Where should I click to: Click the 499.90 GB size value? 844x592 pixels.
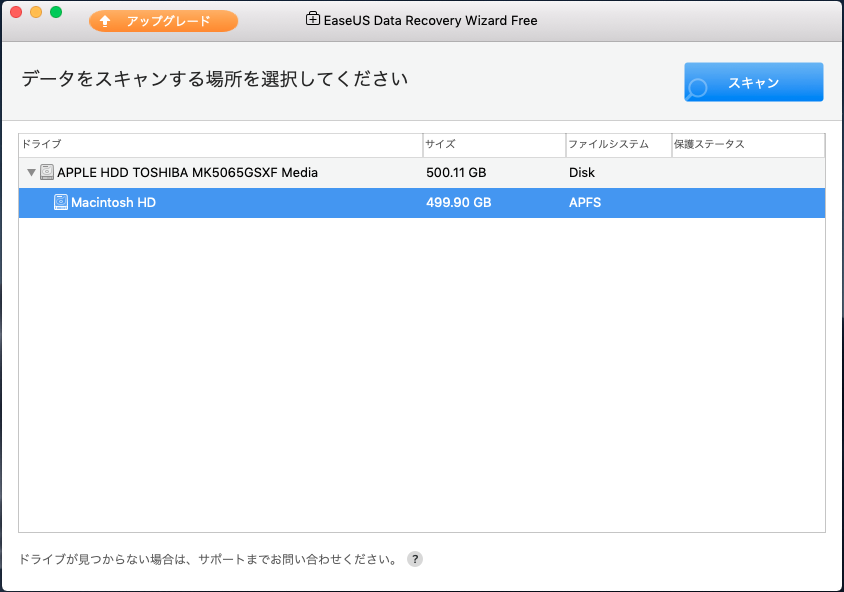click(x=459, y=203)
